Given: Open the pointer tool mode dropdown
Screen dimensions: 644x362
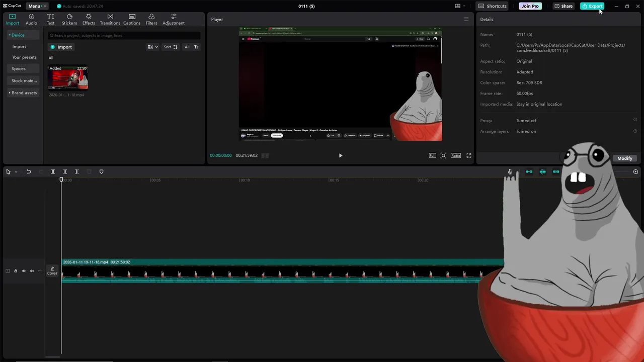Looking at the screenshot, I should click(x=16, y=172).
